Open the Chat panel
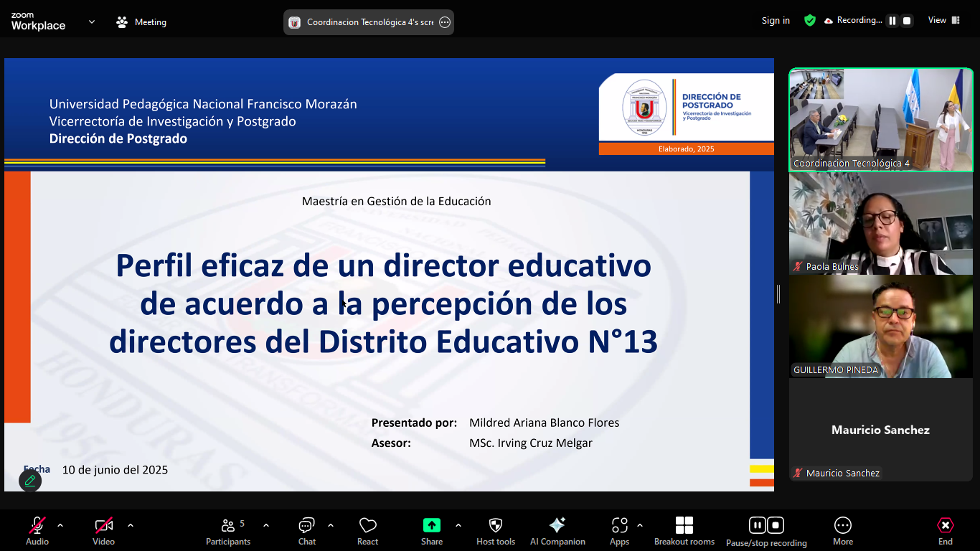 (307, 531)
